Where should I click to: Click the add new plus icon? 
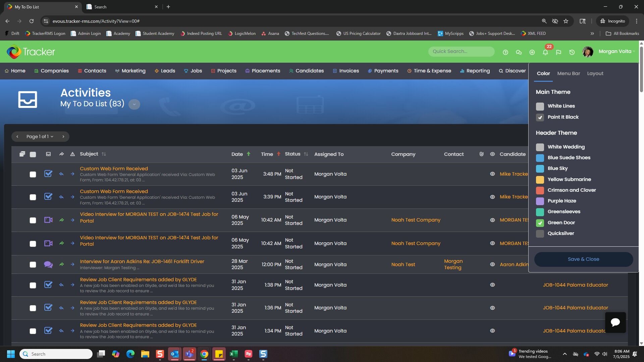532,52
